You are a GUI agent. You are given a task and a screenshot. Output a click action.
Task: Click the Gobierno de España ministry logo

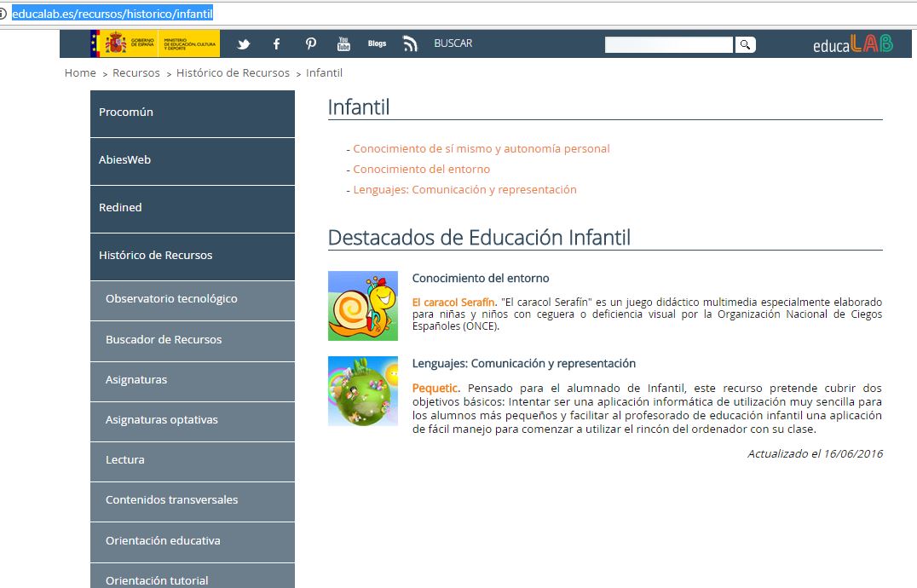155,43
